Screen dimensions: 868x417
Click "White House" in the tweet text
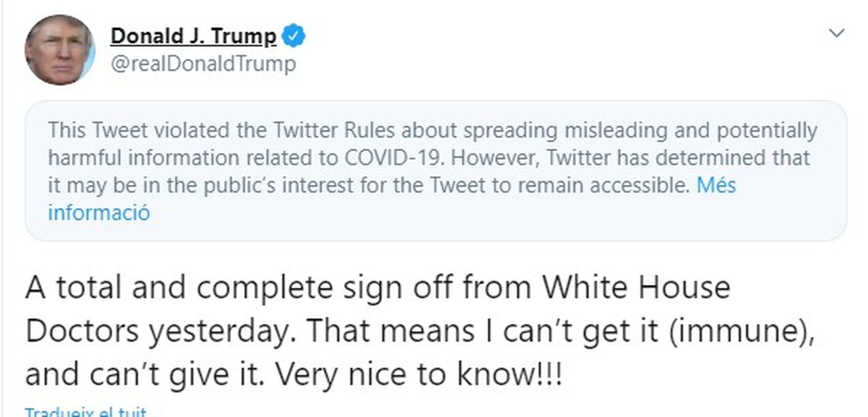point(636,287)
